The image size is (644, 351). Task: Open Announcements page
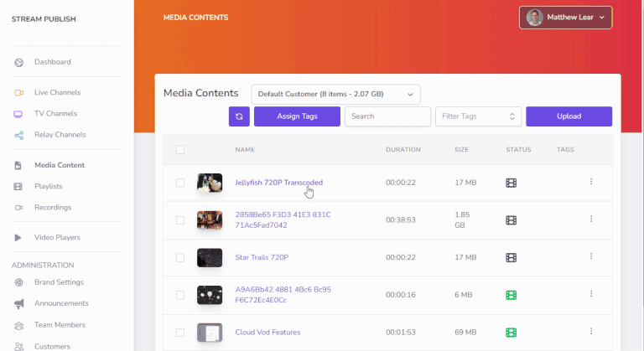61,303
